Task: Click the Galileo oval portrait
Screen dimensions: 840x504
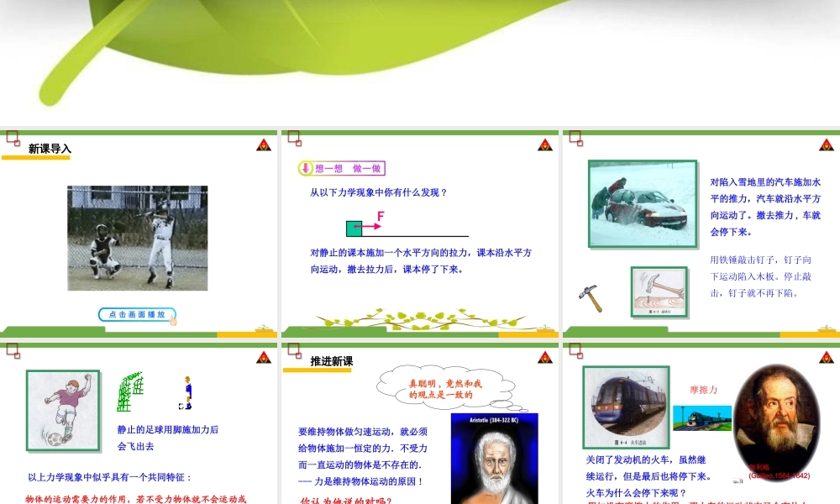Action: click(776, 423)
